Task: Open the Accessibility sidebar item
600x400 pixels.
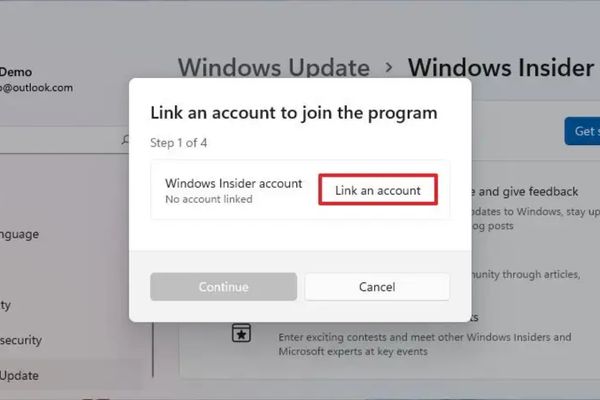Action: click(x=5, y=305)
